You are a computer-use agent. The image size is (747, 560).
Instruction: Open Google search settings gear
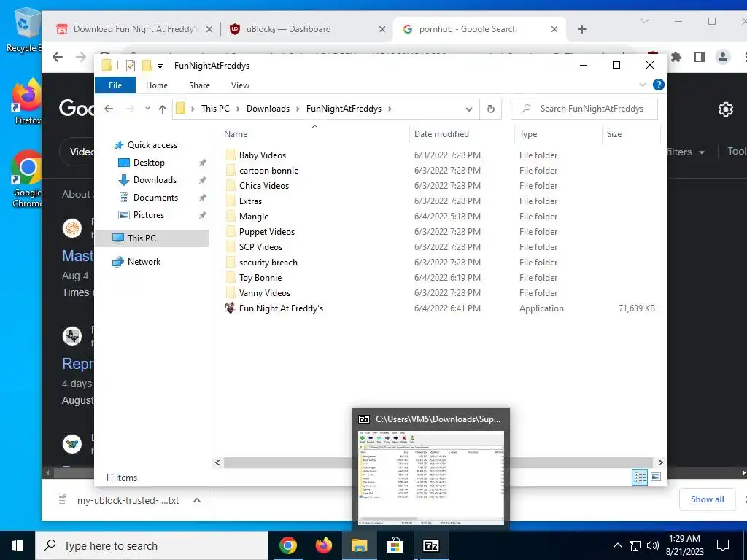(x=726, y=109)
